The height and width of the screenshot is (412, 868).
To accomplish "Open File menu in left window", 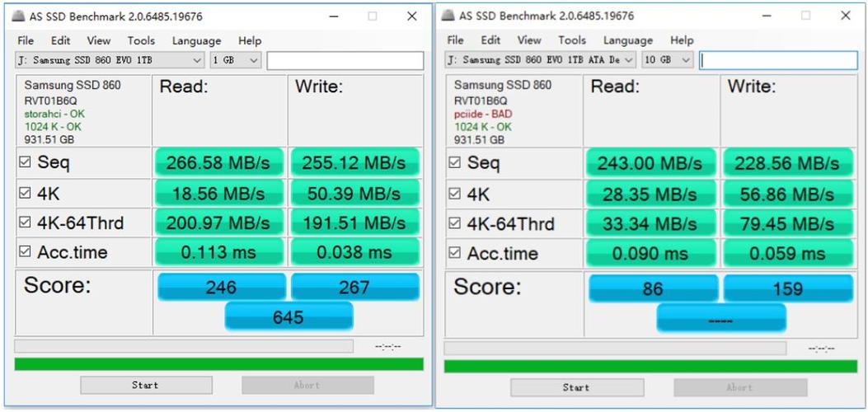I will [x=26, y=41].
